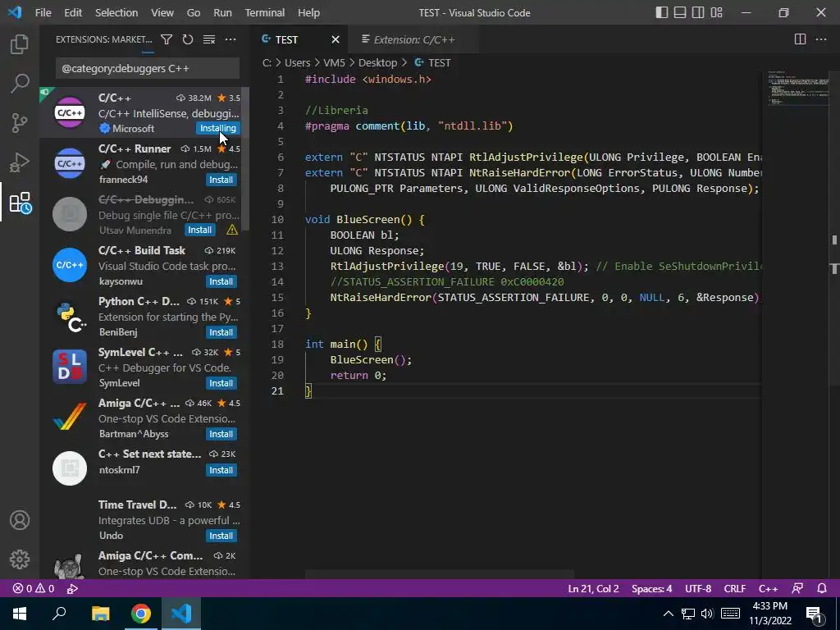Toggle the secondary side bar layout icon
The height and width of the screenshot is (630, 840).
click(x=698, y=12)
